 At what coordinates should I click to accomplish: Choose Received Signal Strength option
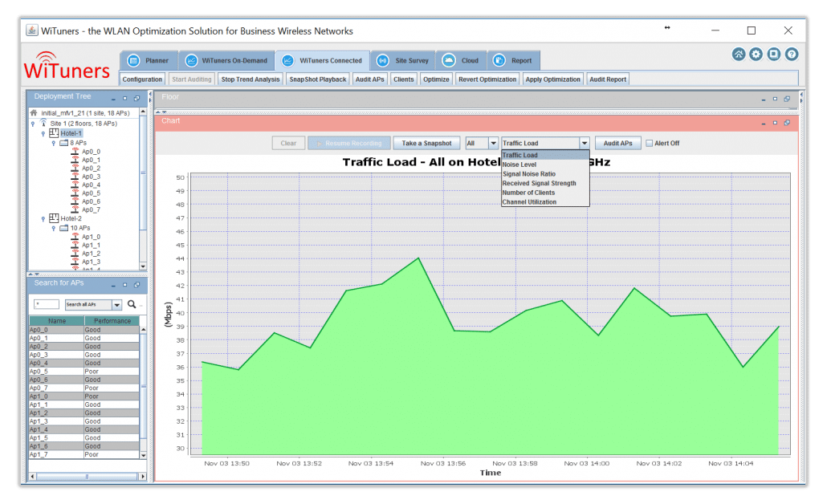point(545,184)
